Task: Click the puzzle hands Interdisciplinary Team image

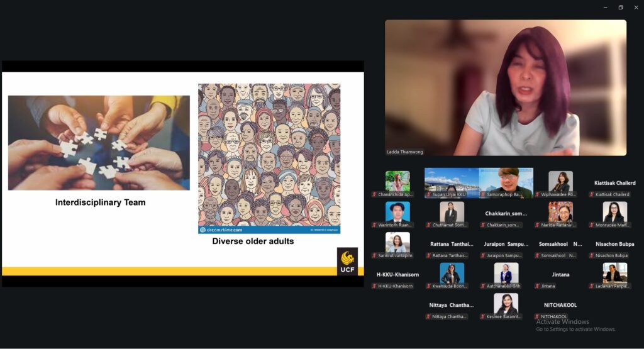Action: [x=99, y=143]
